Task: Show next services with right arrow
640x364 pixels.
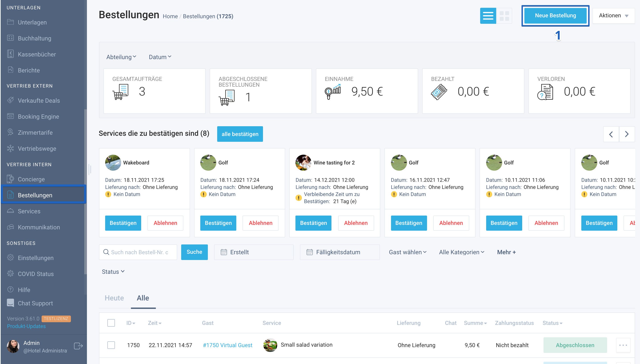Action: pyautogui.click(x=627, y=134)
